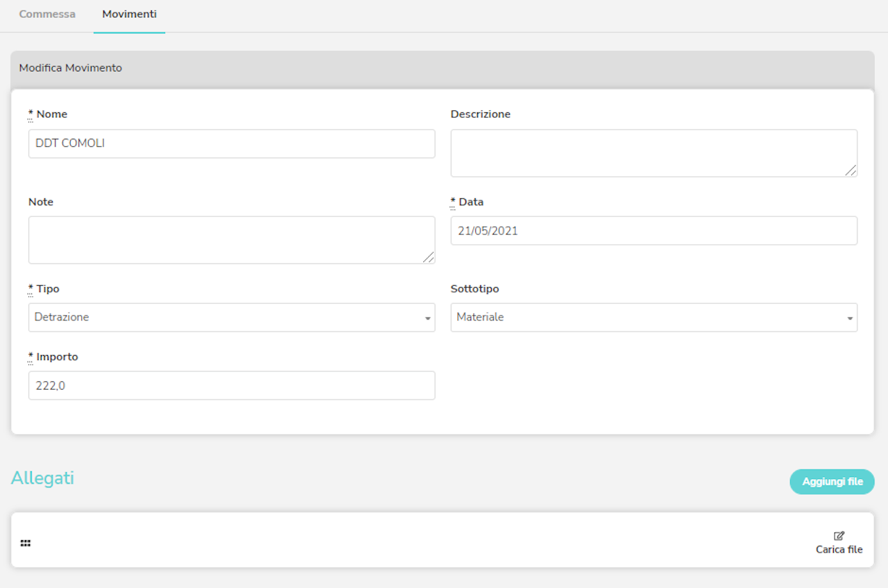Screen dimensions: 888x588
Task: Select the Sottotipo value Materiale
Action: [x=654, y=318]
